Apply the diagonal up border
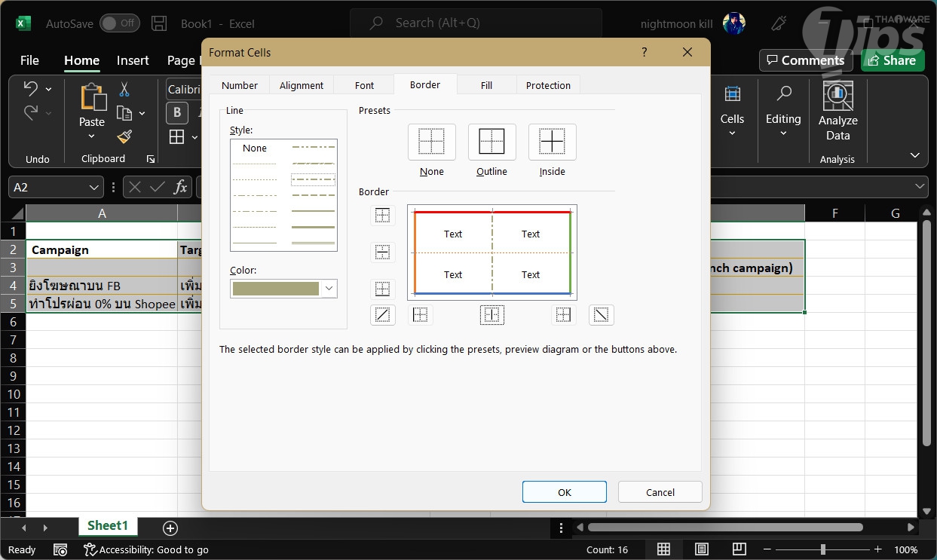Screen dimensions: 937x560 (x=383, y=315)
